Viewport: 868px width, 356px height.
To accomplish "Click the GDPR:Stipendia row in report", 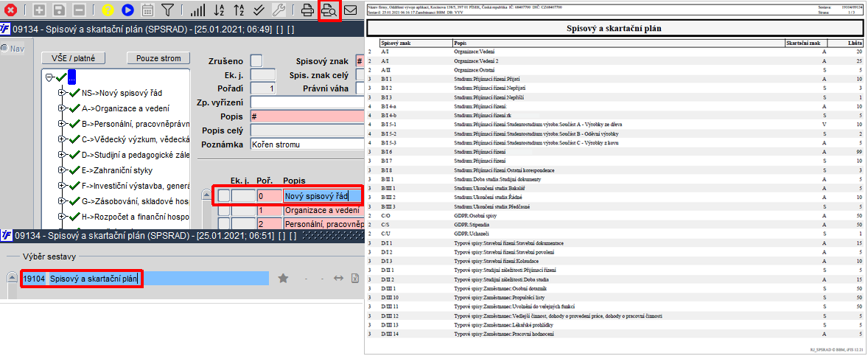I will (615, 225).
